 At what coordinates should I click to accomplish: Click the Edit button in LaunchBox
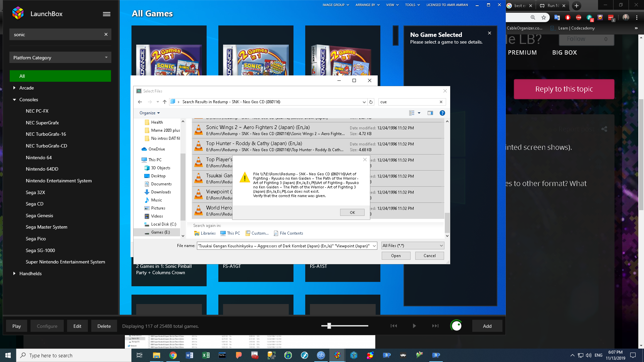coord(77,326)
